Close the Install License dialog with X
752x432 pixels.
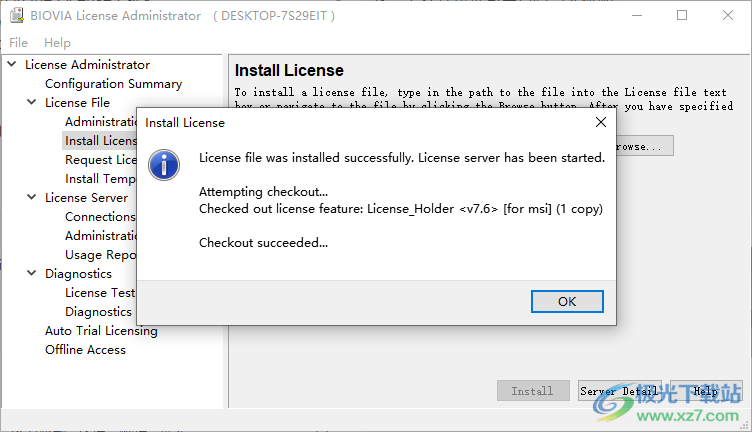click(600, 122)
